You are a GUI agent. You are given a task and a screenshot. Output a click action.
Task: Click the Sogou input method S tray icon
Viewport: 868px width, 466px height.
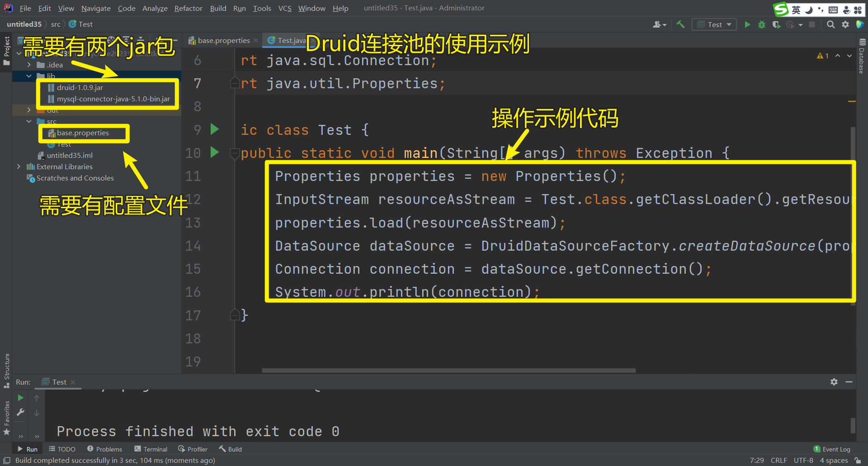(x=781, y=10)
